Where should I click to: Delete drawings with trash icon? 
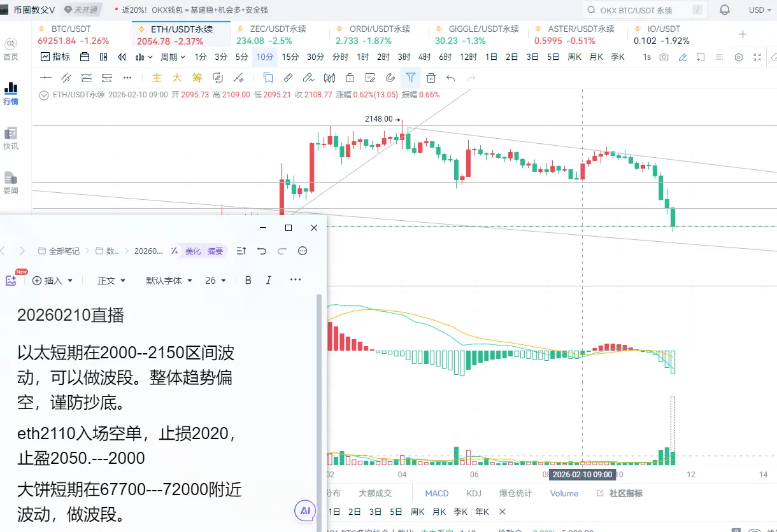tap(431, 78)
